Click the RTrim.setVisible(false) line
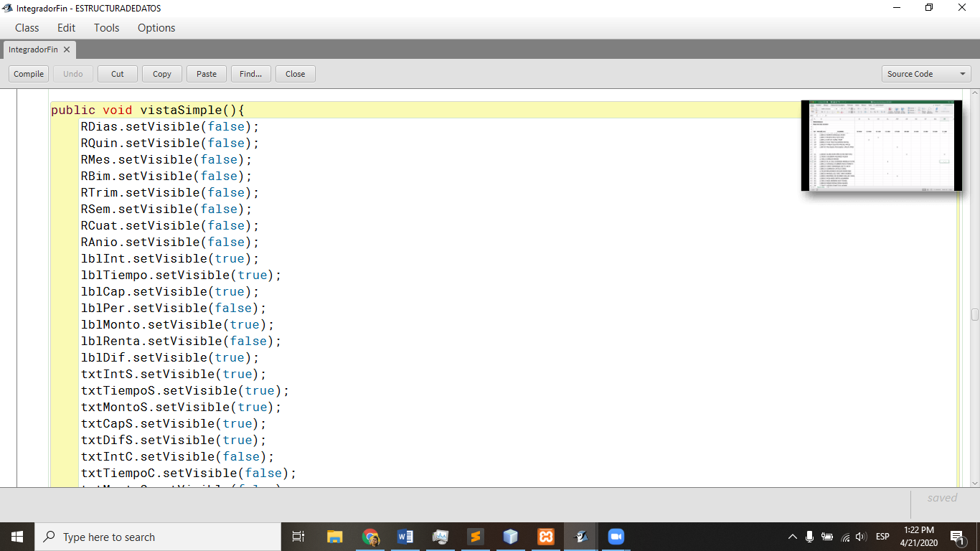The height and width of the screenshot is (551, 980). [170, 192]
